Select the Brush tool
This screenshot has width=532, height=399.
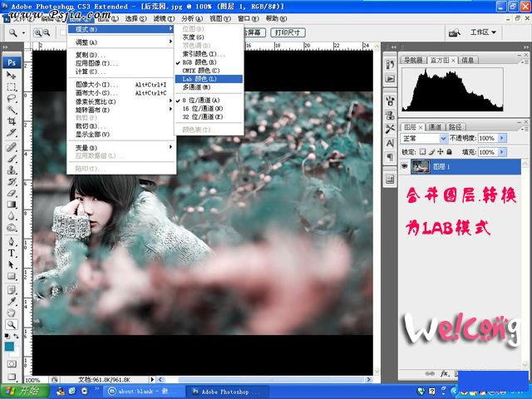click(11, 159)
